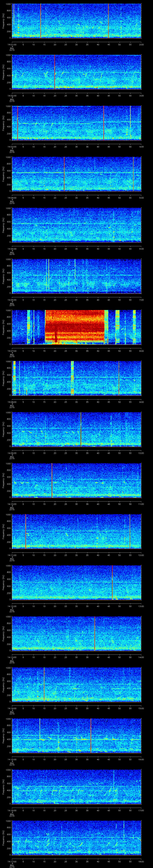
Task: Click the '14:11:00' start time label
Action: [x=12, y=555]
